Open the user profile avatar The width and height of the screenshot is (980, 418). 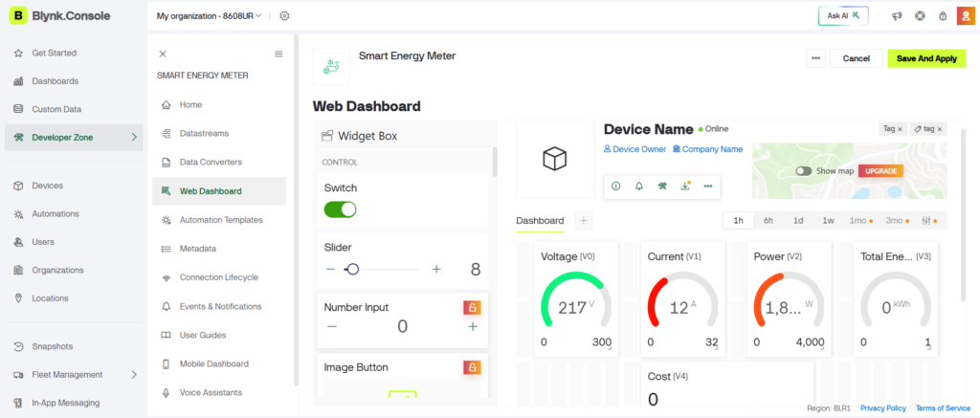click(966, 16)
